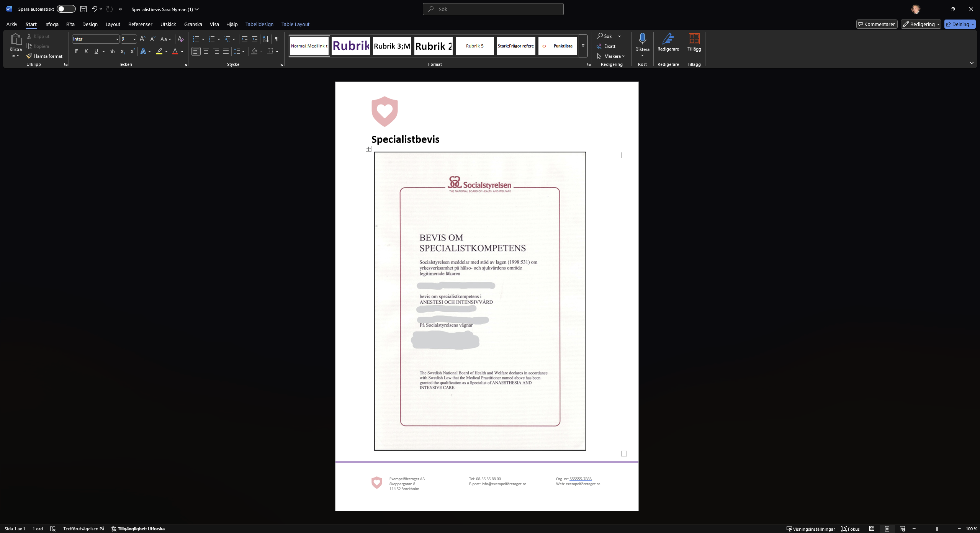Open the Infoga ribbon tab

(51, 24)
